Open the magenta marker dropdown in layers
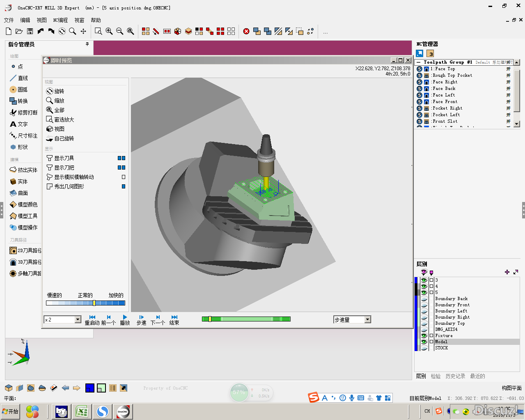Image resolution: width=525 pixels, height=420 pixels. click(x=431, y=272)
